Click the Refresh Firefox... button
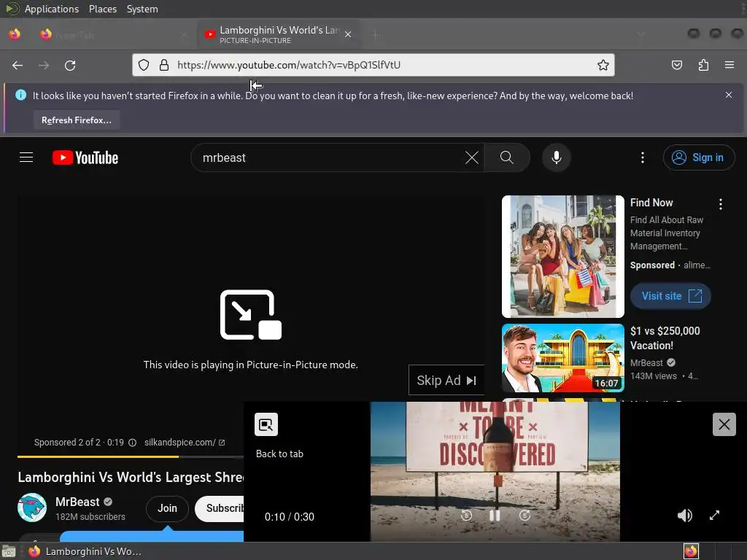The height and width of the screenshot is (560, 747). [76, 120]
